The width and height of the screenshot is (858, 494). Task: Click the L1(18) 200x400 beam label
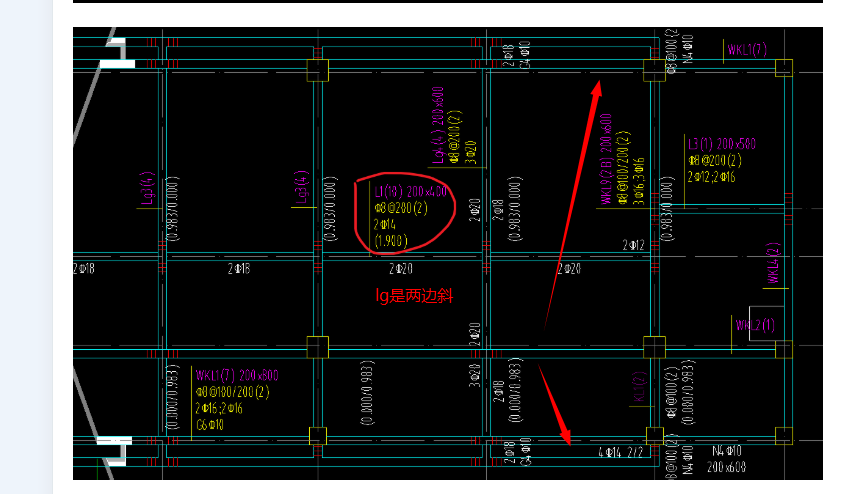pyautogui.click(x=411, y=191)
